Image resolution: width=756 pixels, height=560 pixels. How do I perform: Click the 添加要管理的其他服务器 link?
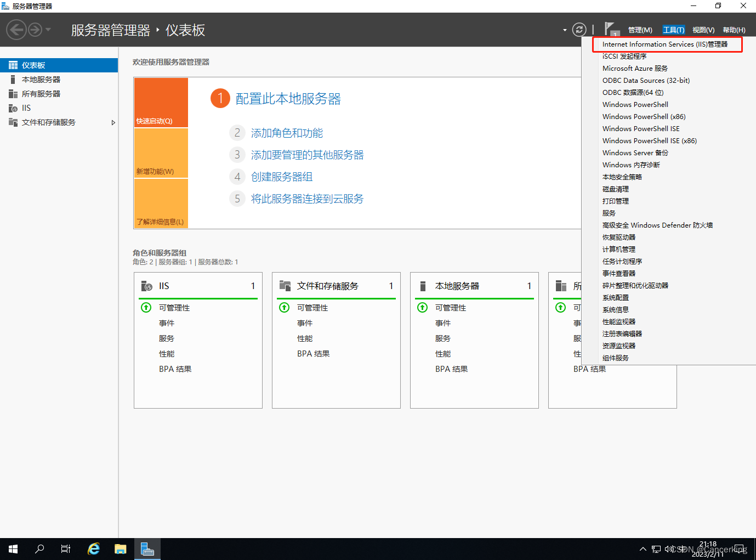click(x=307, y=155)
